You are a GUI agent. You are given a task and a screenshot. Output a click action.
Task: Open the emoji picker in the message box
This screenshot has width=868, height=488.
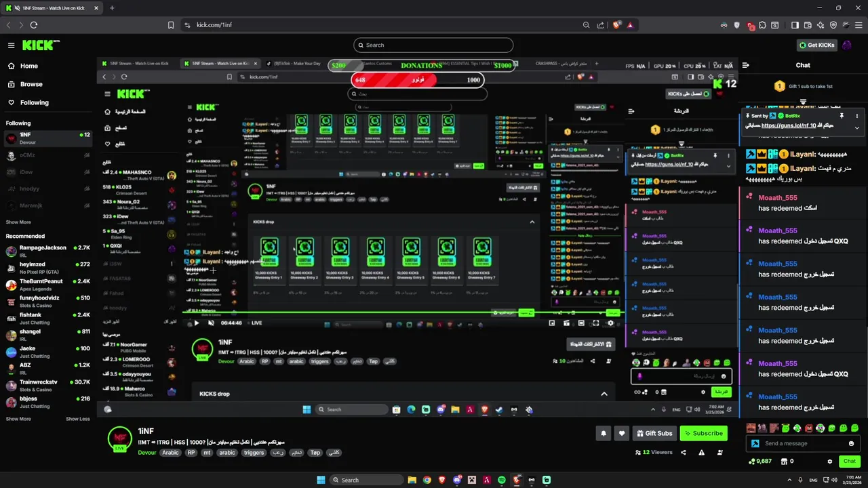(x=851, y=443)
